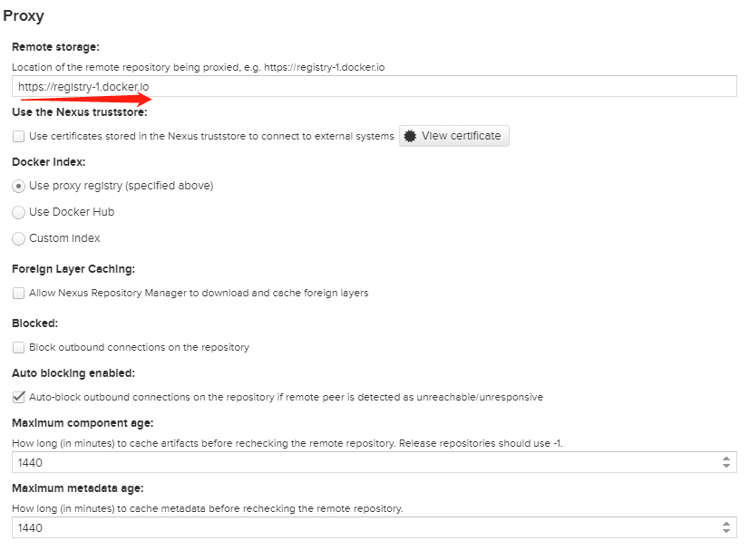
Task: Decrease Maximum metadata age with down arrow
Action: (x=726, y=531)
